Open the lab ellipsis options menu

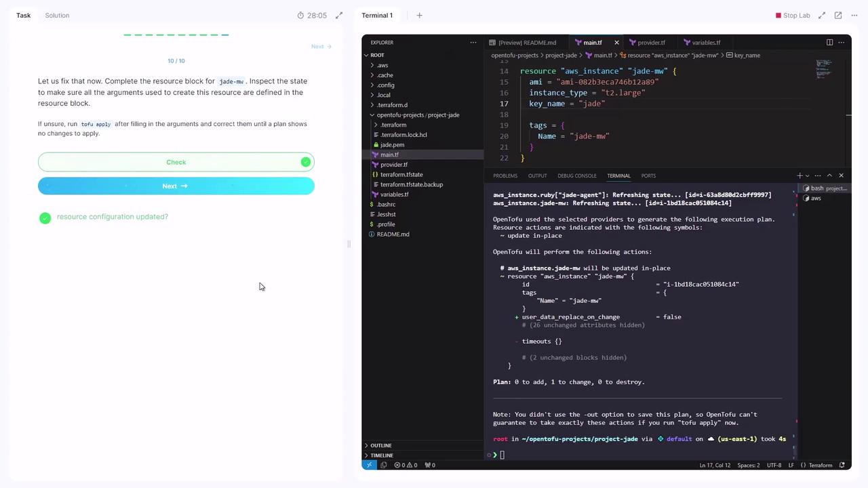(853, 16)
